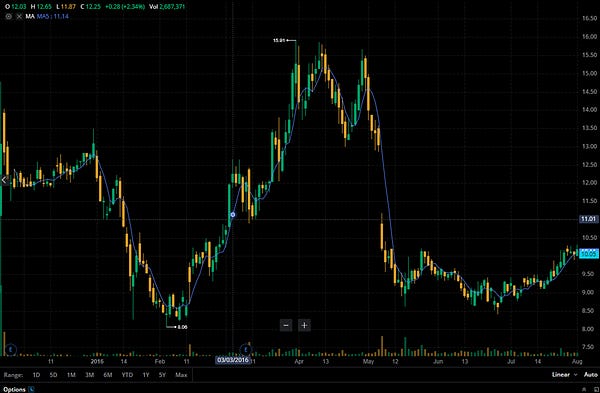Image resolution: width=600 pixels, height=393 pixels.
Task: Click the current price tag 10.05
Action: pyautogui.click(x=588, y=253)
